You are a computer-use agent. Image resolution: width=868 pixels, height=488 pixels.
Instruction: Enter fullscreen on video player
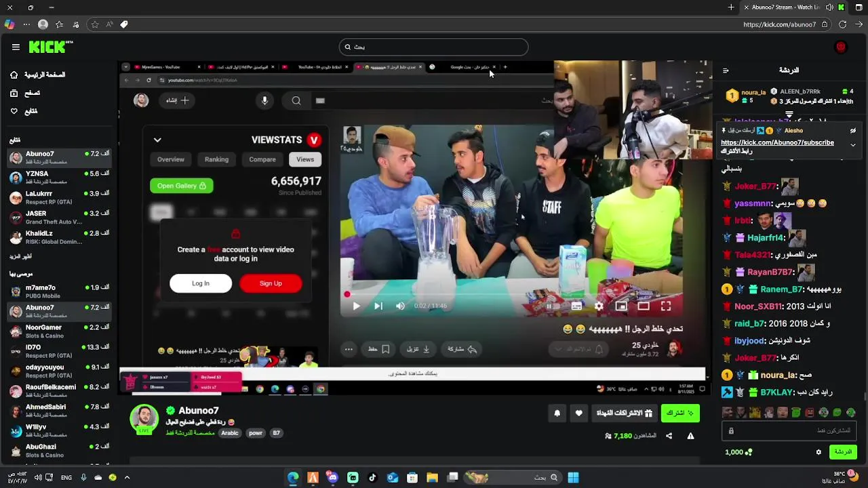[x=666, y=306]
